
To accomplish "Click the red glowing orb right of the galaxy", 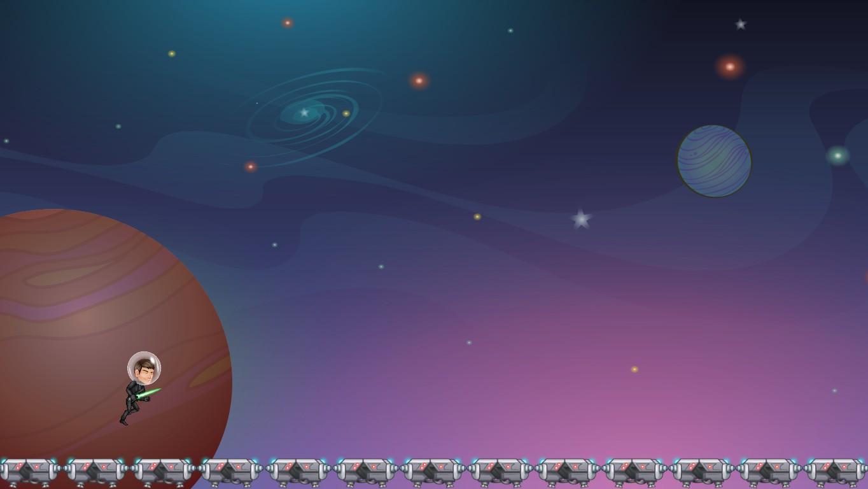I will [419, 81].
